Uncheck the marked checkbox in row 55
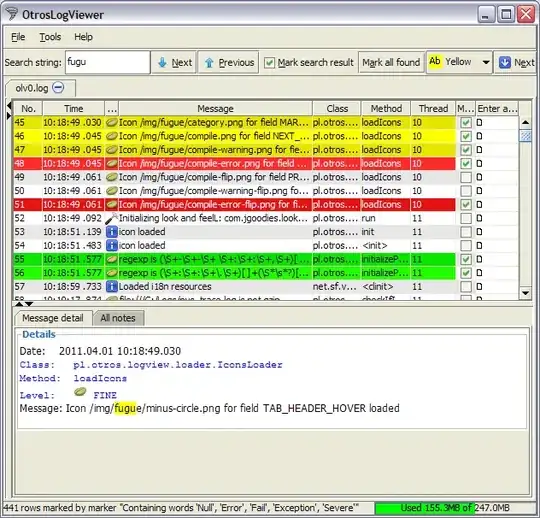The image size is (540, 518). (466, 259)
